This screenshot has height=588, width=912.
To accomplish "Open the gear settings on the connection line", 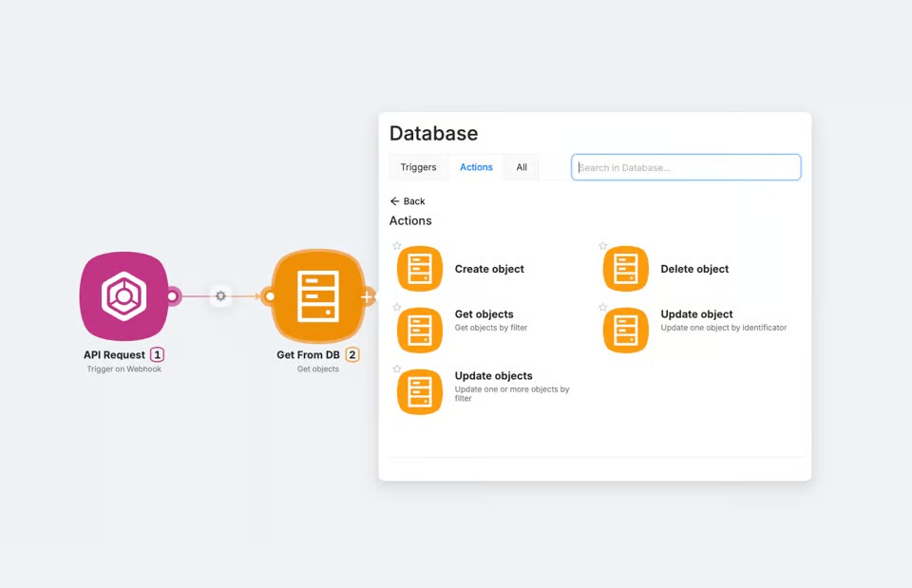I will point(220,296).
